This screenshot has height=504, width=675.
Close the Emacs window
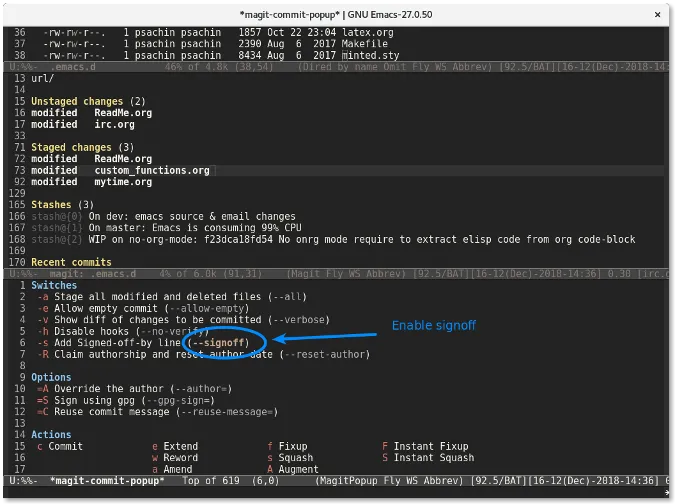(655, 12)
